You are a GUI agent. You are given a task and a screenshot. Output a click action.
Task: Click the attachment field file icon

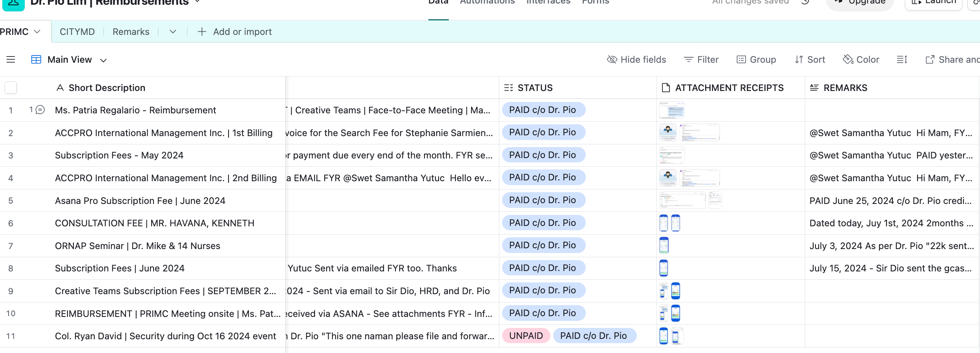click(x=666, y=88)
